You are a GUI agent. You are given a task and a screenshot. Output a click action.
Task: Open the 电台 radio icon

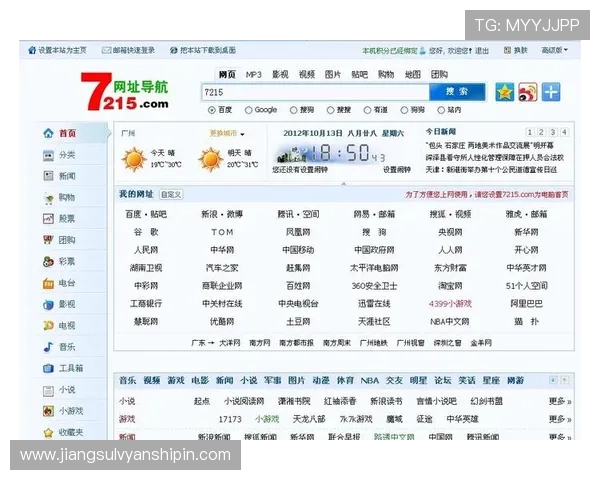point(48,284)
